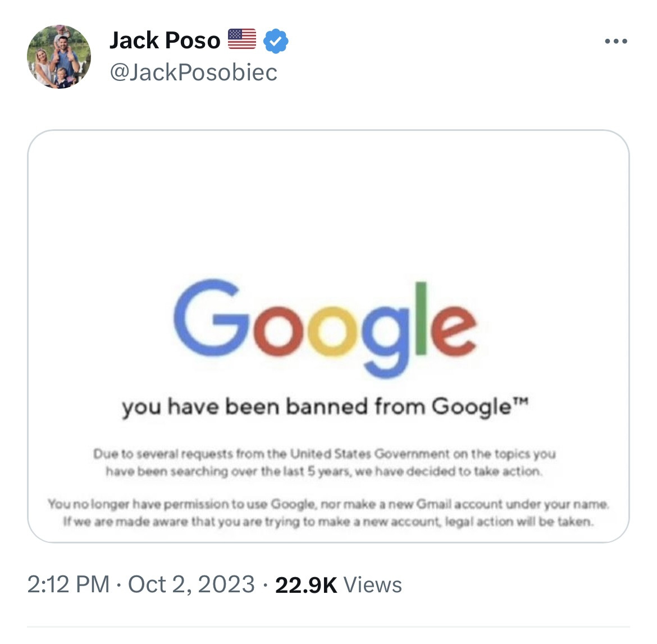Open the three-dot more options menu

click(x=616, y=42)
